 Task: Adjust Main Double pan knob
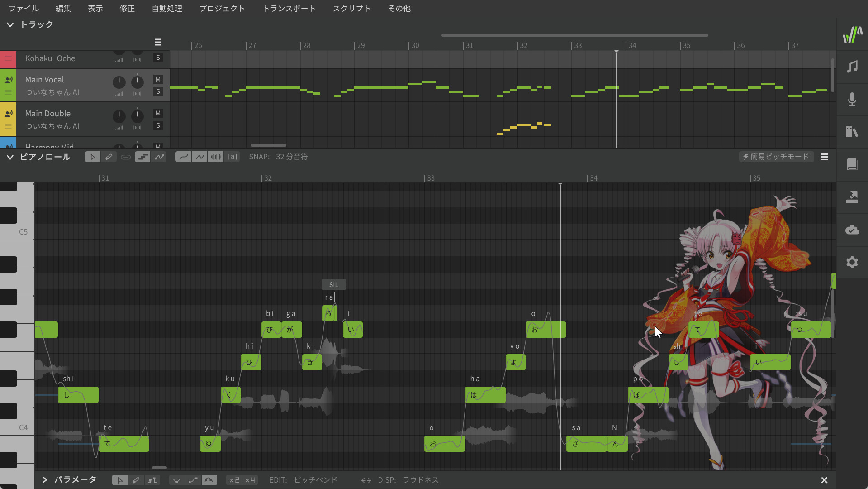click(138, 116)
